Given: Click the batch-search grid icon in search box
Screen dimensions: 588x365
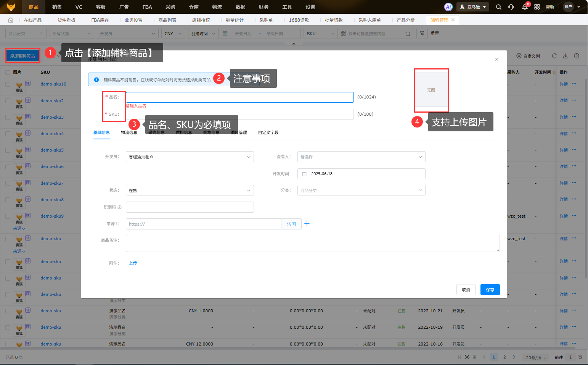Looking at the screenshot, I should point(343,34).
